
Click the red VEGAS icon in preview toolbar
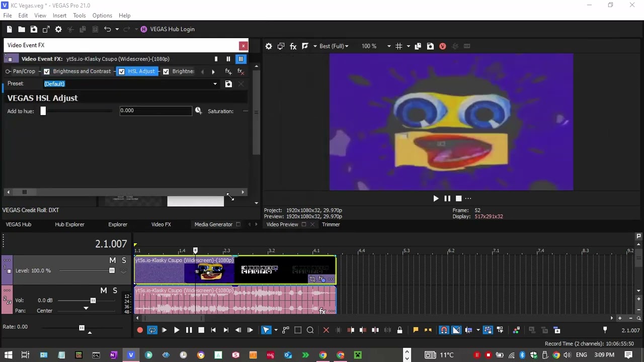[x=443, y=46]
